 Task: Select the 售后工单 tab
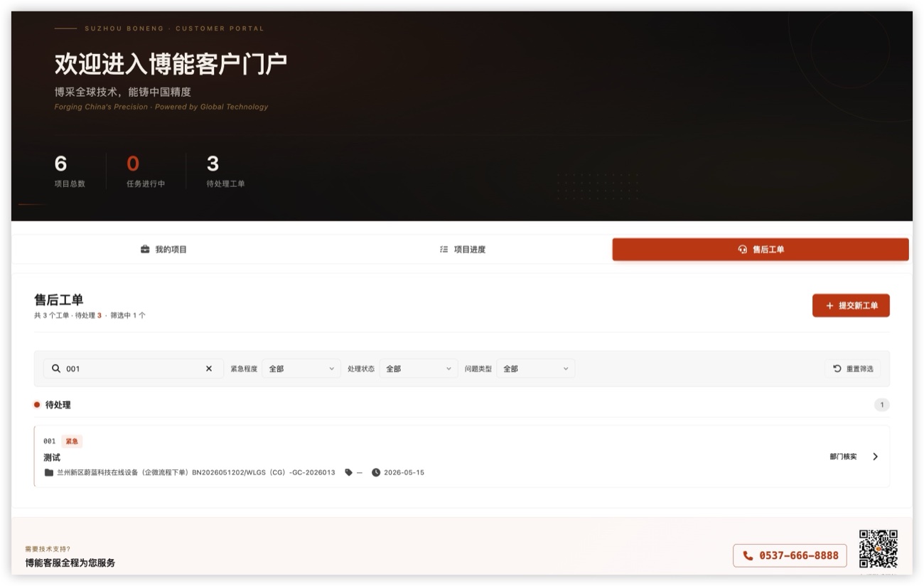click(761, 250)
